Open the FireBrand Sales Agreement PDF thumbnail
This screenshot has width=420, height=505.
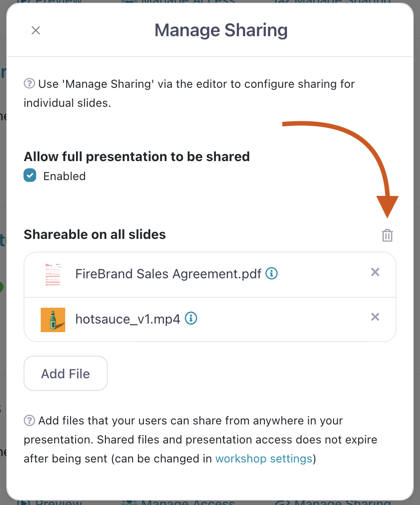pos(53,274)
